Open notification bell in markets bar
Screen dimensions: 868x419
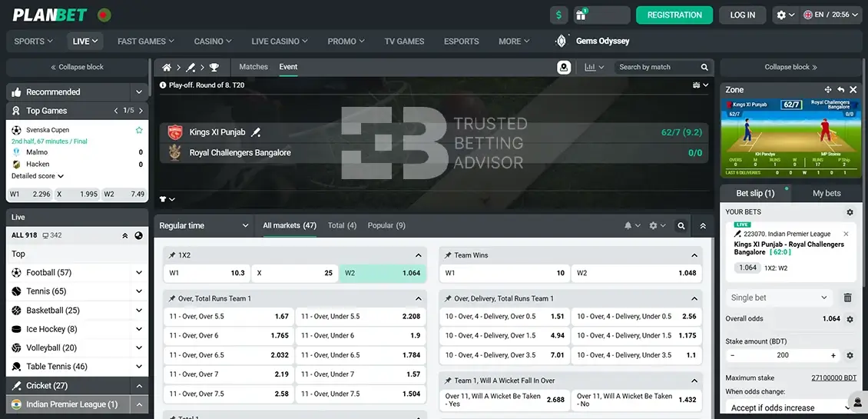pyautogui.click(x=632, y=225)
